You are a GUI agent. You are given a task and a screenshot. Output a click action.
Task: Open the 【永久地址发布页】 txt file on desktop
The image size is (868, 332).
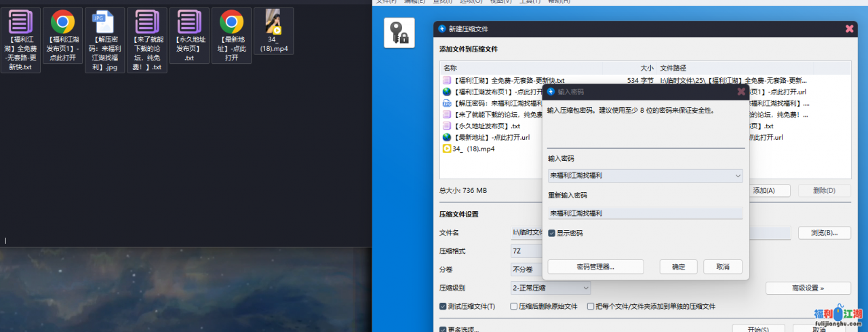tap(189, 24)
